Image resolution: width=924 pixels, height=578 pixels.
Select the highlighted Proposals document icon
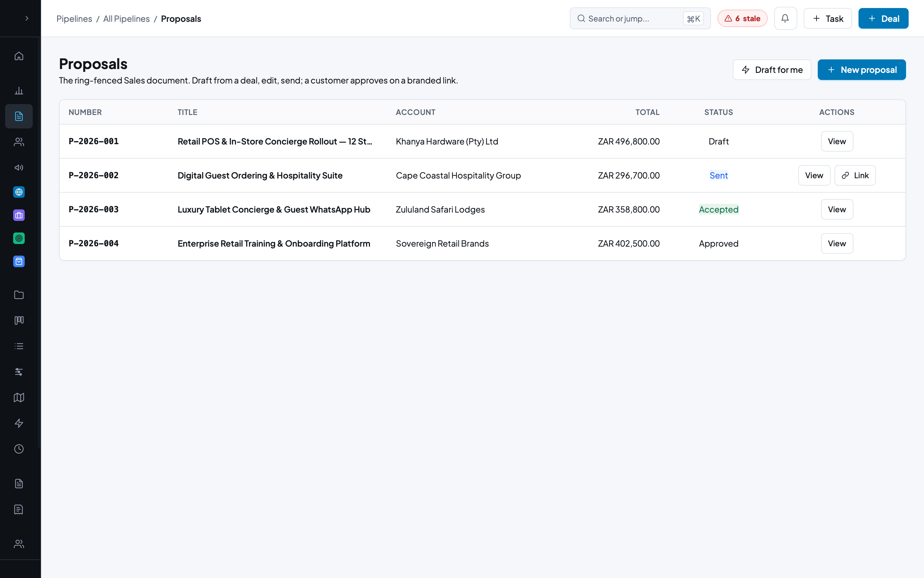[x=19, y=116]
